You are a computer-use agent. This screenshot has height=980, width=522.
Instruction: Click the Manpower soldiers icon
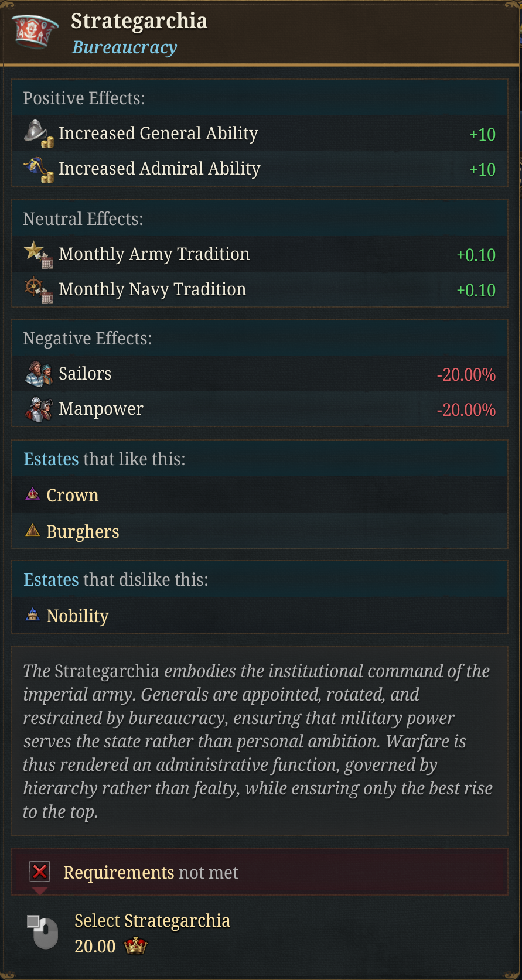39,409
